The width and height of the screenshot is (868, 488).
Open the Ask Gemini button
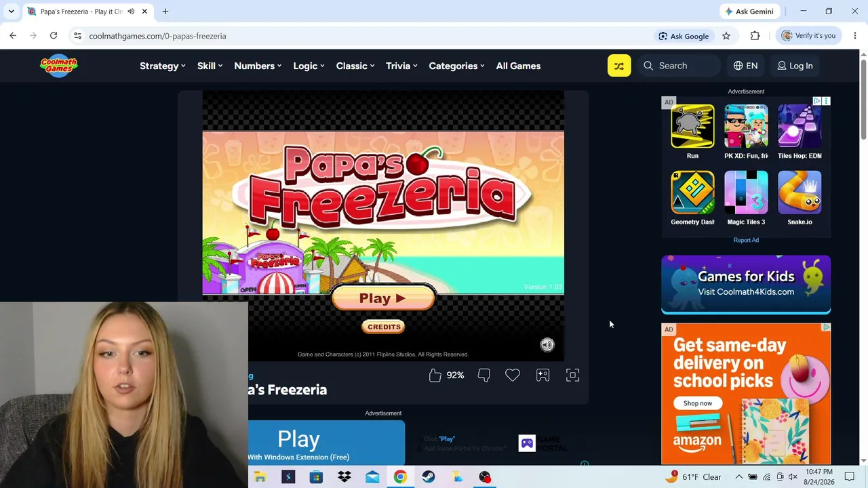point(750,12)
